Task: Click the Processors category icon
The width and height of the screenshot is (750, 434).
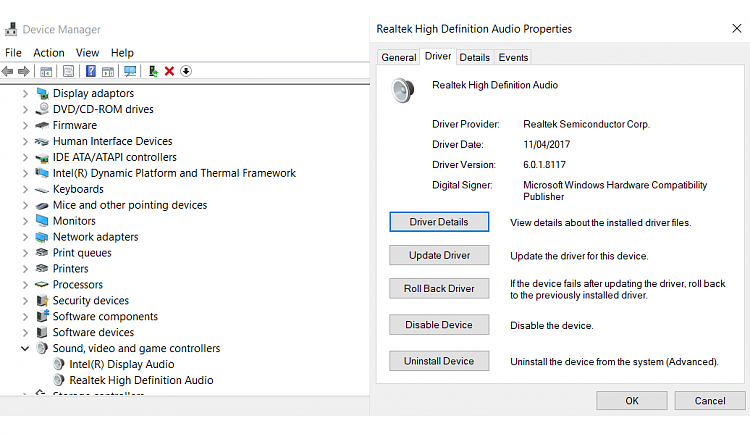Action: 42,285
